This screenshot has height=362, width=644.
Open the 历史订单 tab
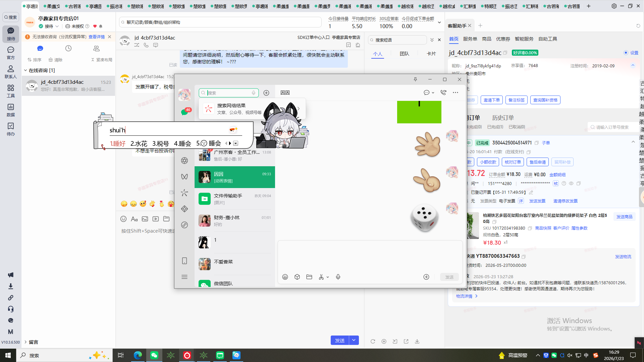(503, 118)
